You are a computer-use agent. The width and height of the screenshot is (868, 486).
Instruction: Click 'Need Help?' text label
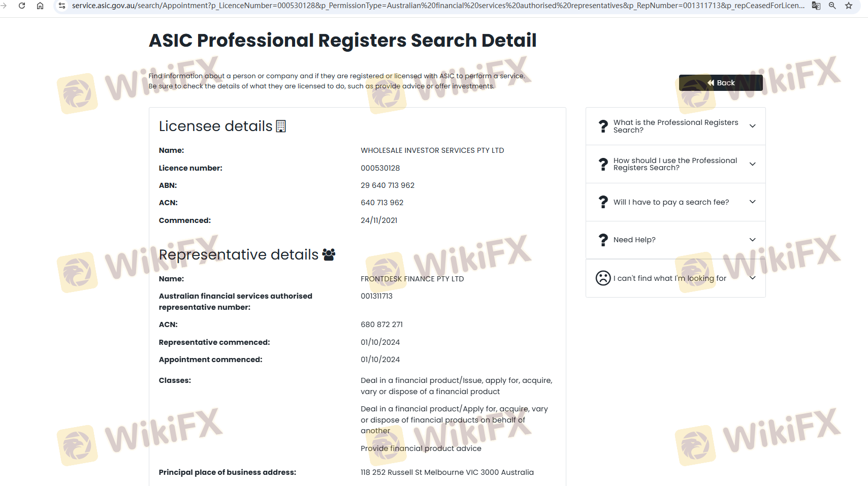coord(634,240)
